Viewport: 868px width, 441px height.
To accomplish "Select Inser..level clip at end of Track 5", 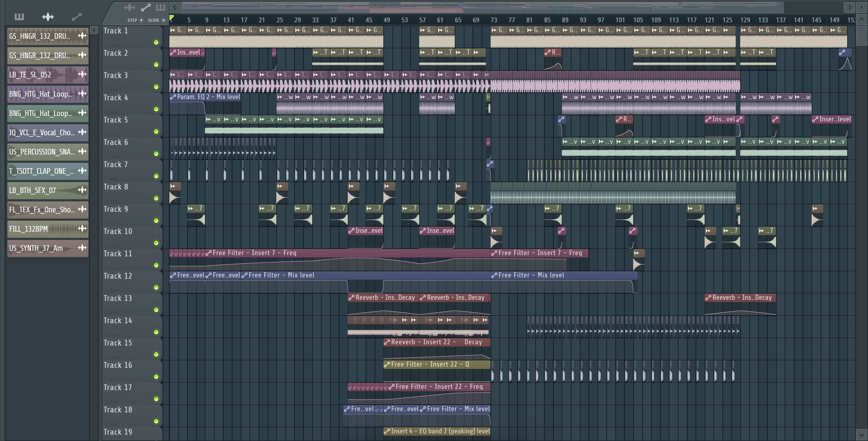I will point(832,126).
